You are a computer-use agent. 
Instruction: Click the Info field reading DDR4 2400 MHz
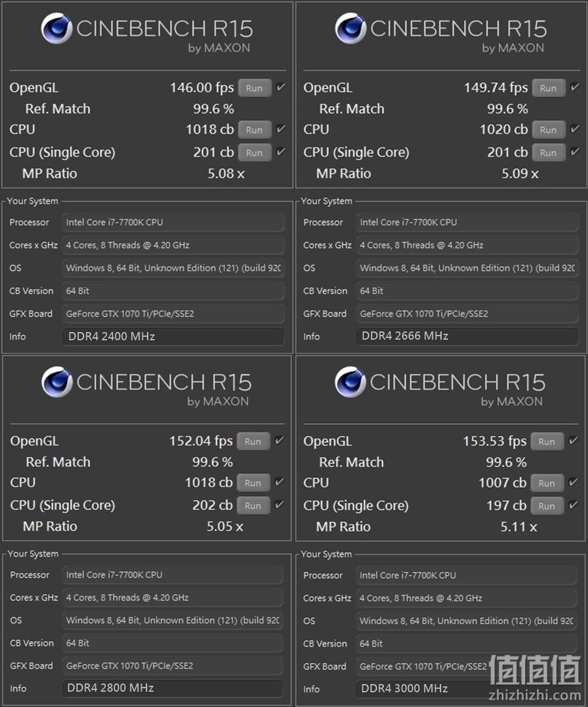(x=173, y=337)
